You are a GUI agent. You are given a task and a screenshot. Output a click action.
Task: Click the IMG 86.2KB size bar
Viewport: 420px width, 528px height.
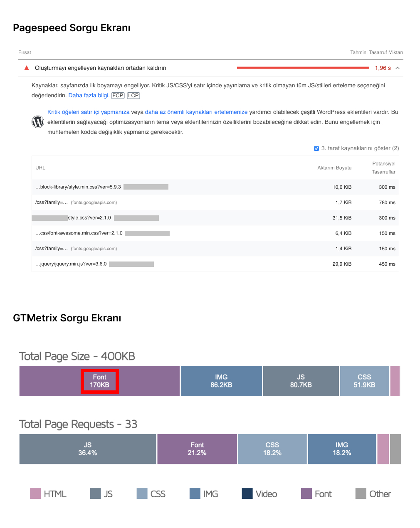tap(221, 381)
